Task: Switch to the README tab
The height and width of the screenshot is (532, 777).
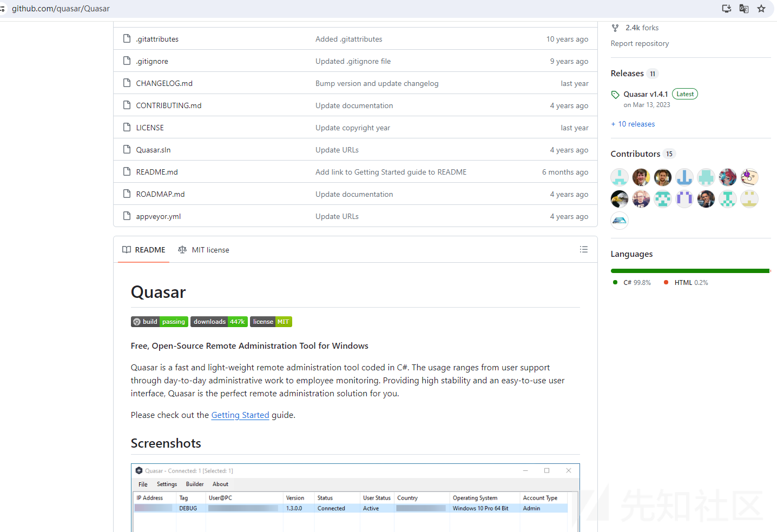Action: [x=144, y=250]
